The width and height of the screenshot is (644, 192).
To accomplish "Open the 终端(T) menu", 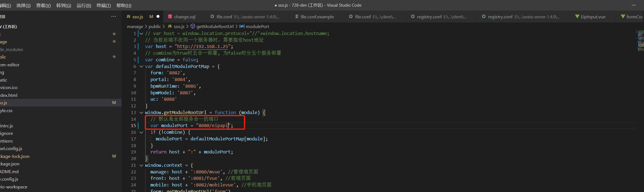I will [104, 5].
